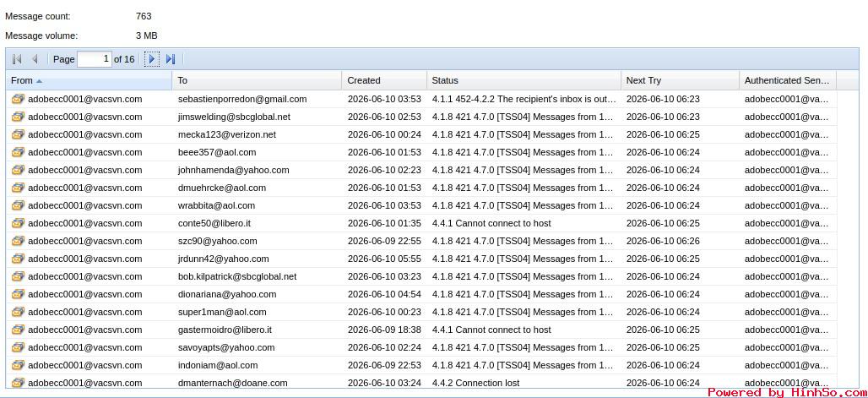Click created time 2026-06-10 03:23
The height and width of the screenshot is (398, 868).
click(x=384, y=276)
